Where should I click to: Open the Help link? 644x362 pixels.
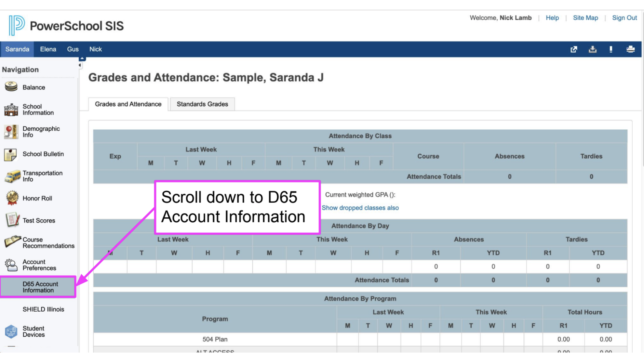point(552,18)
